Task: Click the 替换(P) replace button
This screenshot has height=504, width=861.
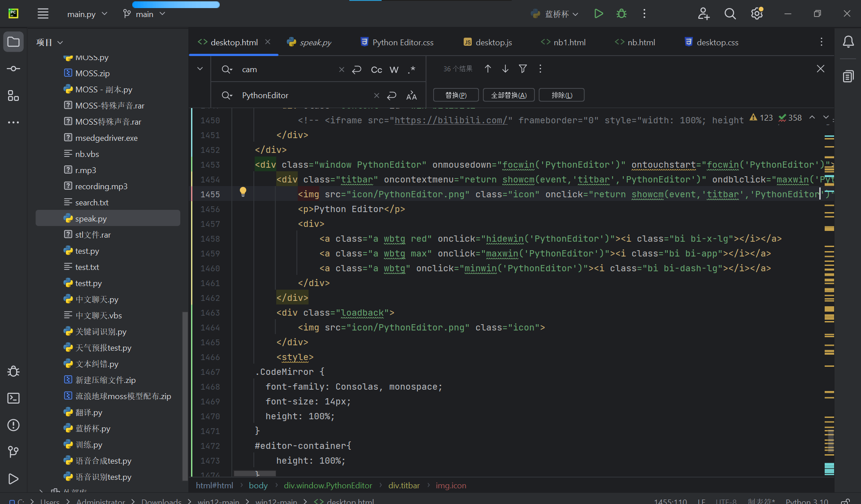Action: (x=456, y=95)
